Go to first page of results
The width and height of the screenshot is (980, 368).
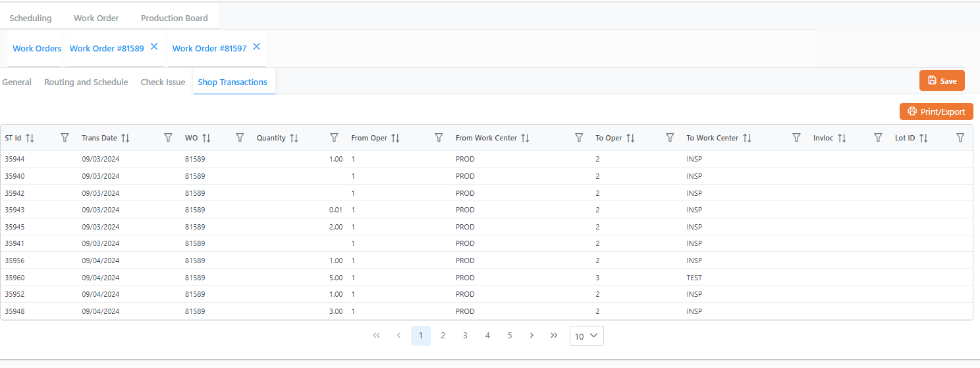[x=377, y=336]
